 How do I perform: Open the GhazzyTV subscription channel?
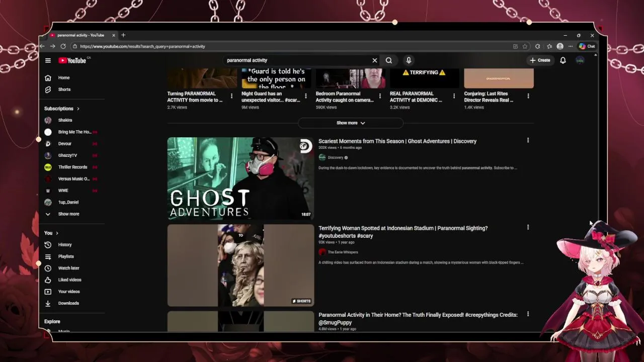67,155
